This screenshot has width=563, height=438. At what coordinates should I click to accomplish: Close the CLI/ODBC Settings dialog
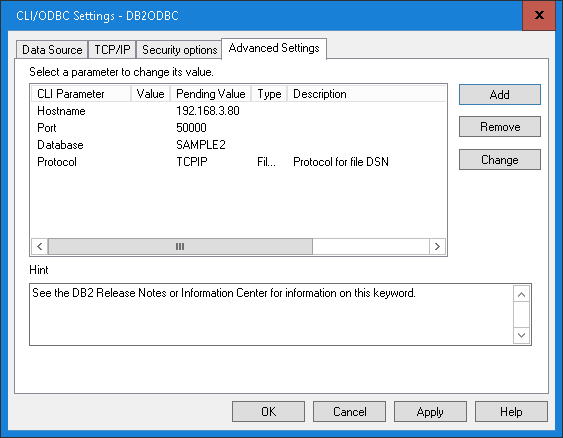[x=539, y=15]
